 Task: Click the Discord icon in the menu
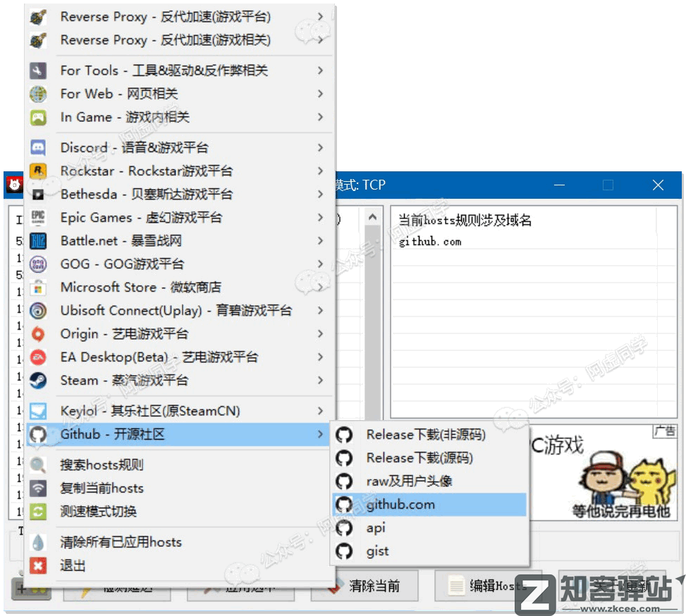37,147
